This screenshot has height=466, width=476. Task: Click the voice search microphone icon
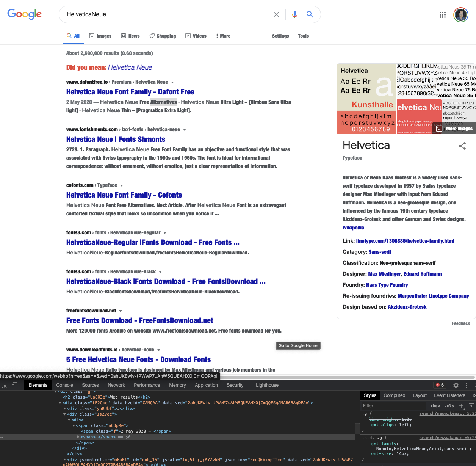click(294, 14)
